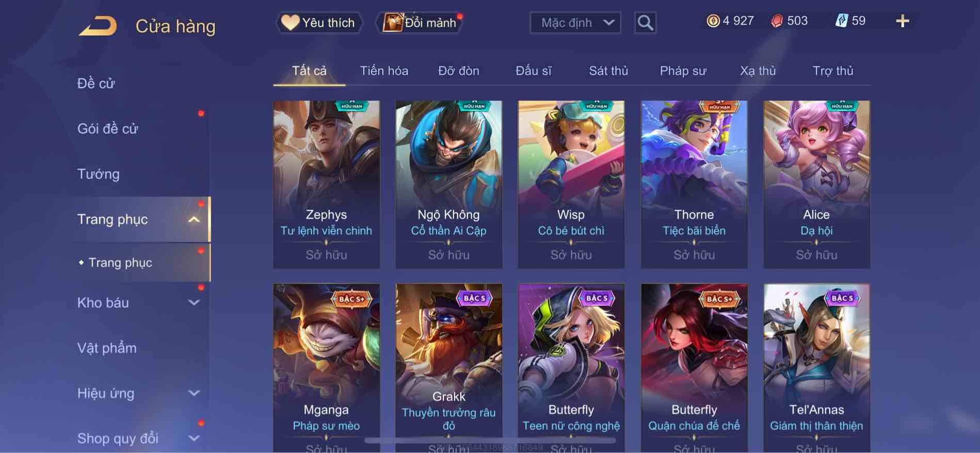Select the Tiến hóa tab
Screen dimensions: 980x453
coord(384,71)
